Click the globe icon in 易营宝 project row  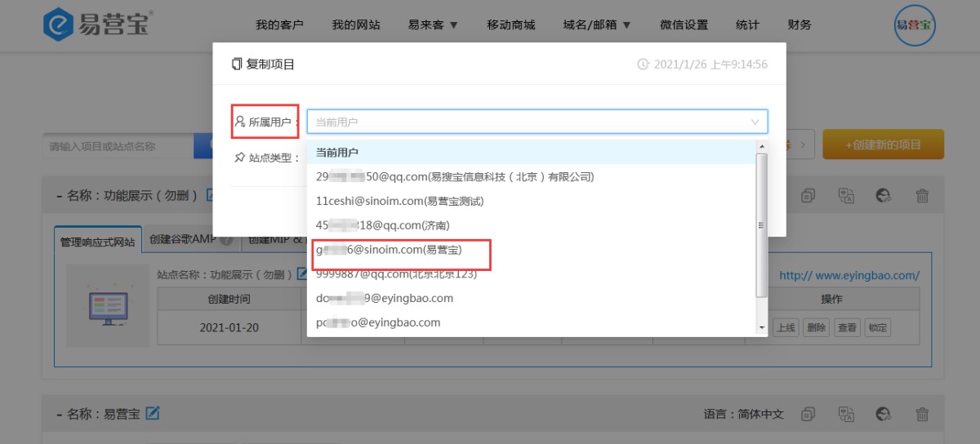coord(884,414)
